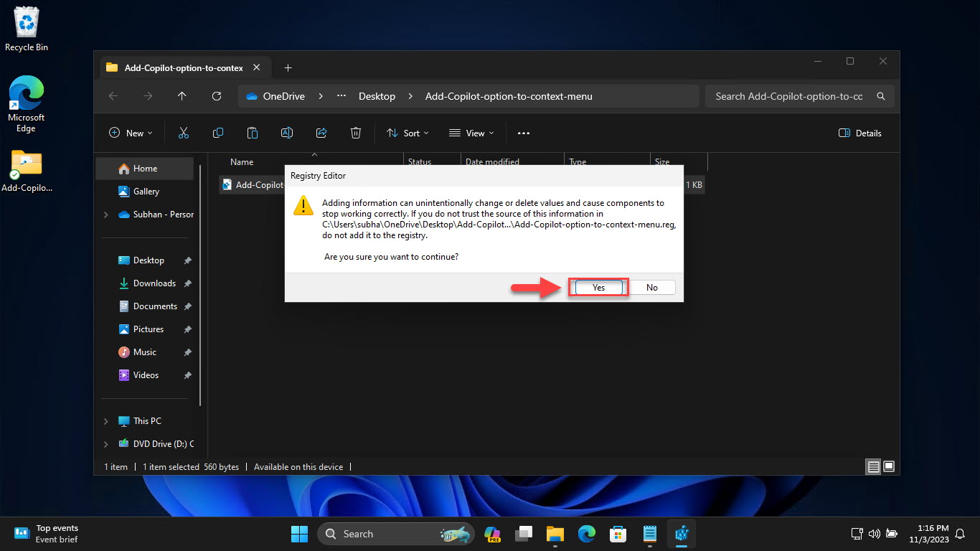Click the Rename icon in toolbar
This screenshot has width=980, height=551.
[x=287, y=133]
